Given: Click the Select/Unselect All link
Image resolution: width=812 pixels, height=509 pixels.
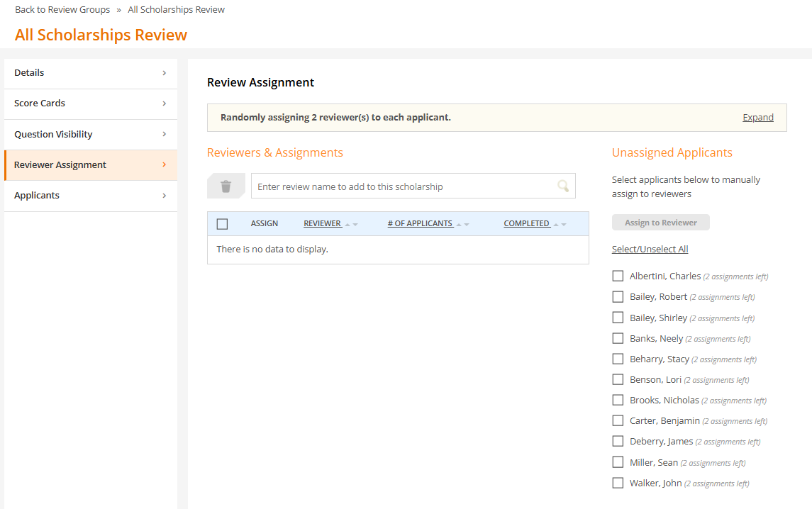Looking at the screenshot, I should pos(650,249).
